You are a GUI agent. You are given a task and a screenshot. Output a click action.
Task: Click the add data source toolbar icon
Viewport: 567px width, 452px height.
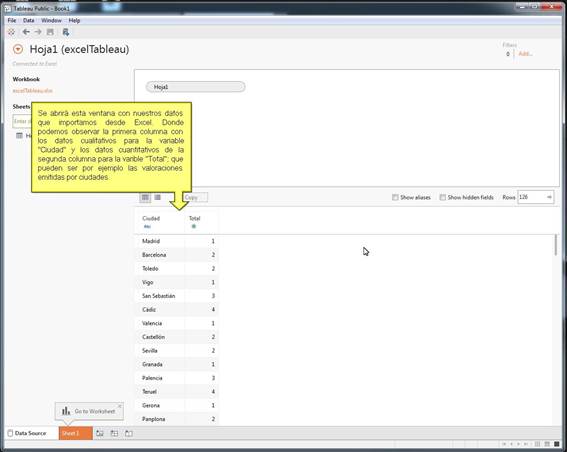[65, 32]
